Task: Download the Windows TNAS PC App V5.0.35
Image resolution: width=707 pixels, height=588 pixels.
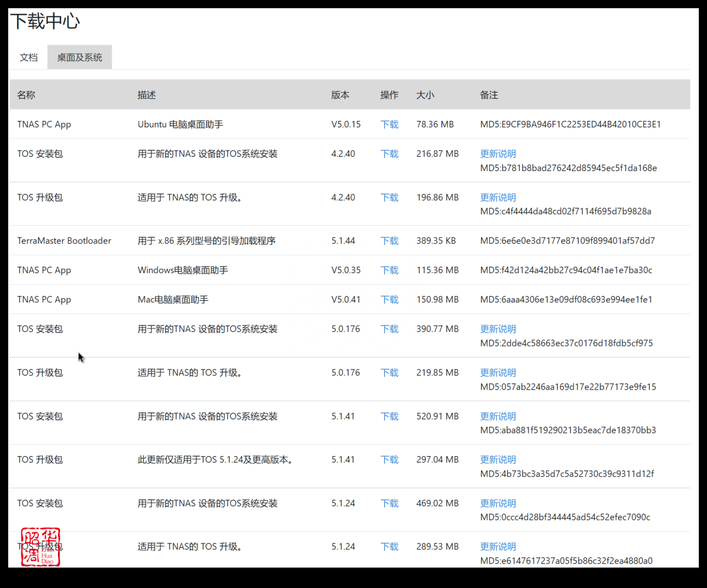Action: pyautogui.click(x=389, y=270)
